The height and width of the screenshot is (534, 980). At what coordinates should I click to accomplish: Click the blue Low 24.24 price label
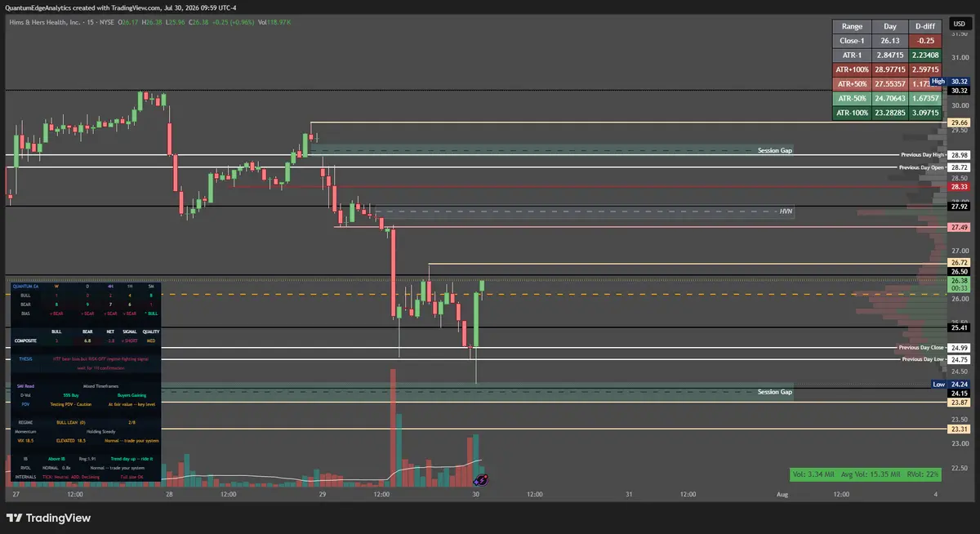tap(951, 384)
